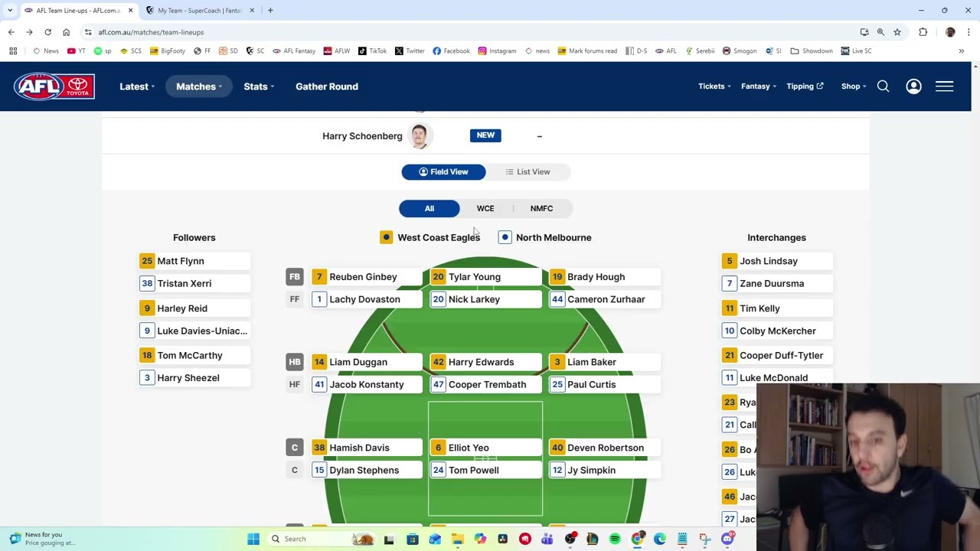This screenshot has height=551, width=980.
Task: Click the NEW badge beside Harry Schoenberg
Action: click(485, 135)
